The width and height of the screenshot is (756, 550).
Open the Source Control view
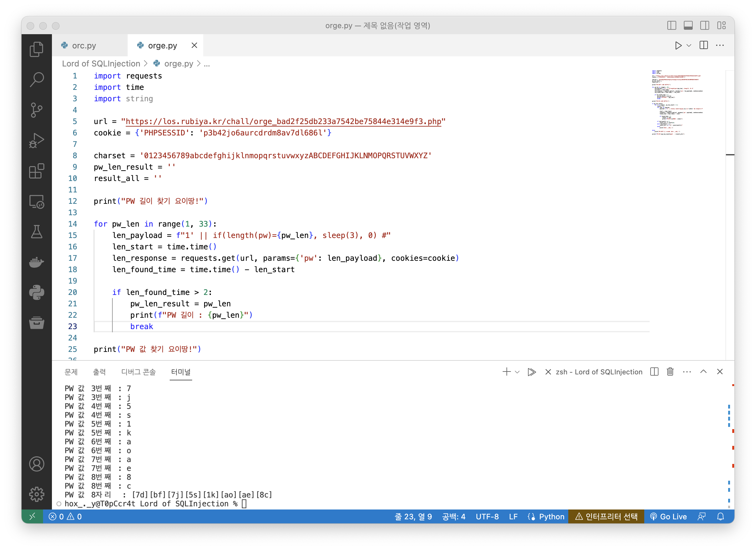(x=36, y=110)
